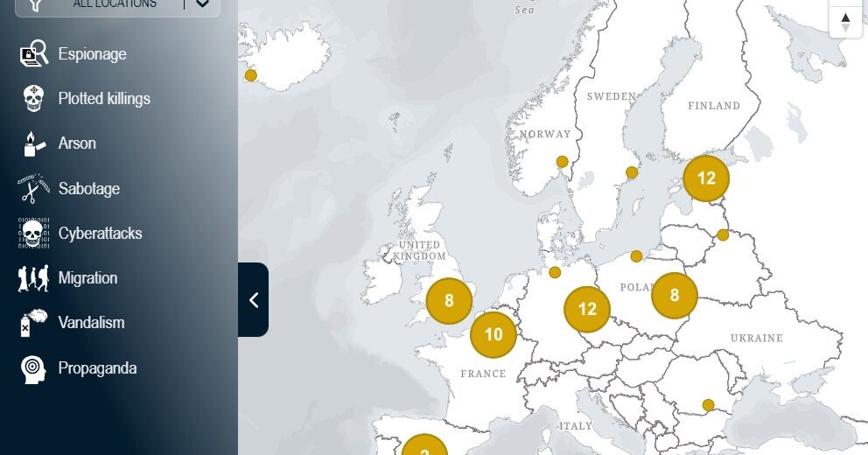The image size is (868, 455).
Task: Open the All Locations dropdown arrow
Action: click(203, 4)
